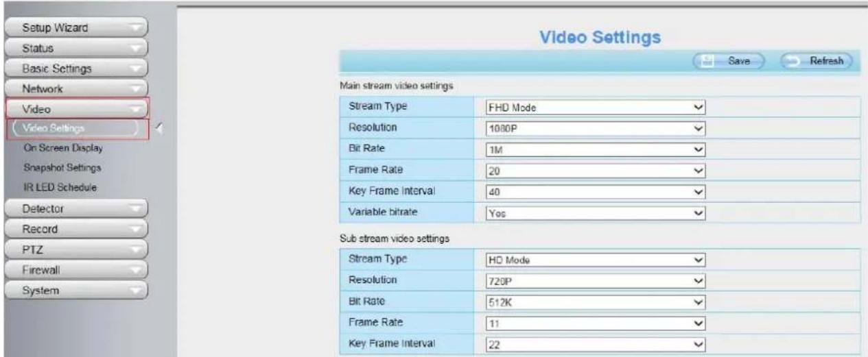Image resolution: width=868 pixels, height=357 pixels.
Task: Open sub stream Frame Rate dropdown showing 11
Action: click(x=596, y=322)
